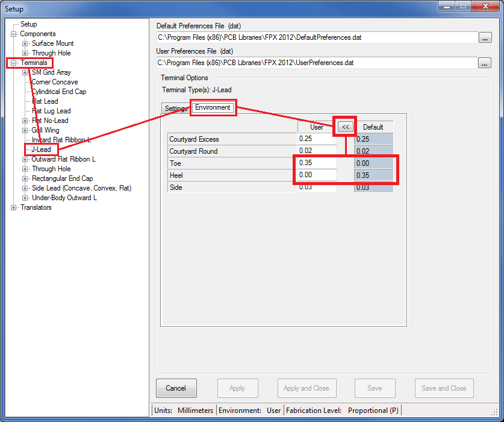Expand the Under-Body Outward L node

click(x=25, y=198)
